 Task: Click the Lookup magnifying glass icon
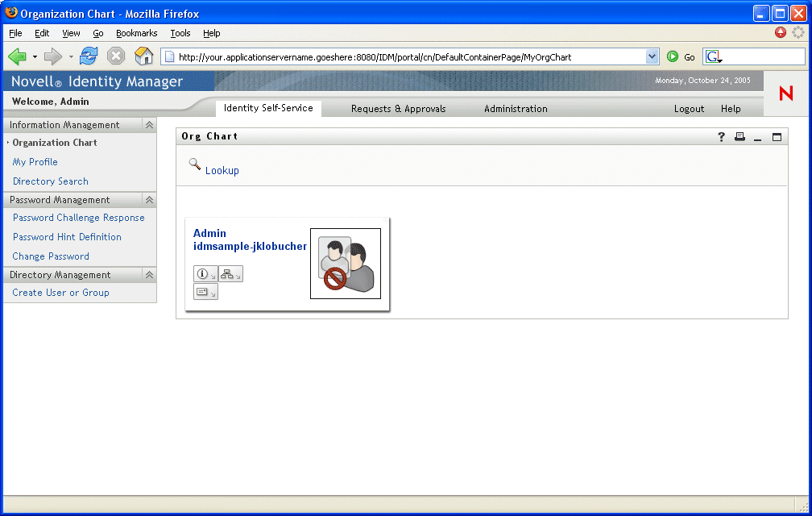195,164
